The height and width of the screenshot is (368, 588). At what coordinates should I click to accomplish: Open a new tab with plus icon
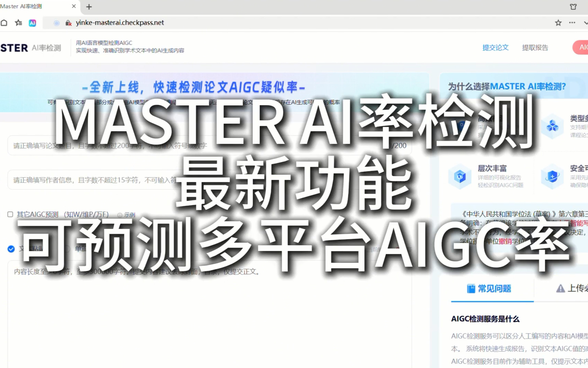89,7
